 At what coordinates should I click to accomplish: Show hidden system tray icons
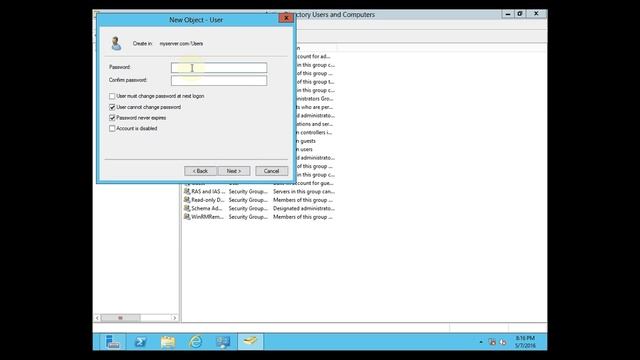pyautogui.click(x=481, y=342)
